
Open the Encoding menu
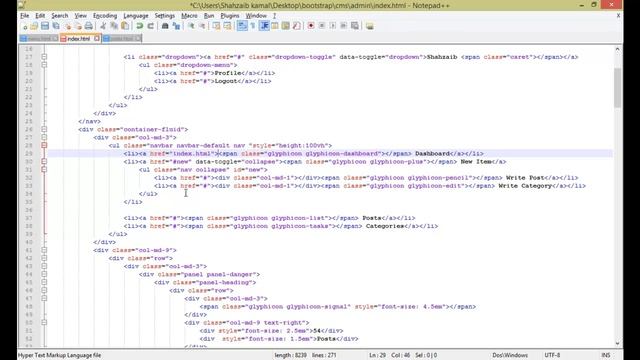(x=105, y=16)
